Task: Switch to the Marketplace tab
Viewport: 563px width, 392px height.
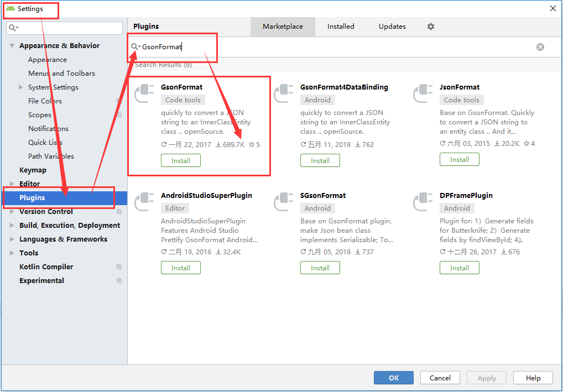Action: (x=283, y=27)
